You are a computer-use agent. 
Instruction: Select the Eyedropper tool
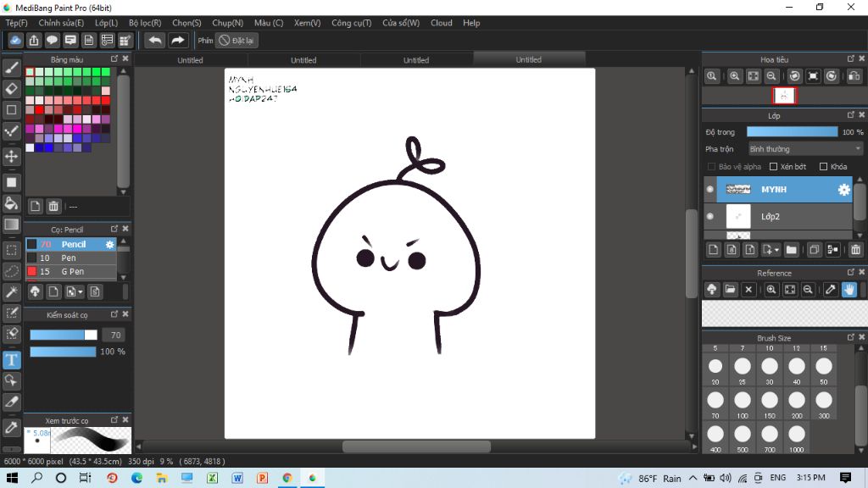tap(11, 427)
